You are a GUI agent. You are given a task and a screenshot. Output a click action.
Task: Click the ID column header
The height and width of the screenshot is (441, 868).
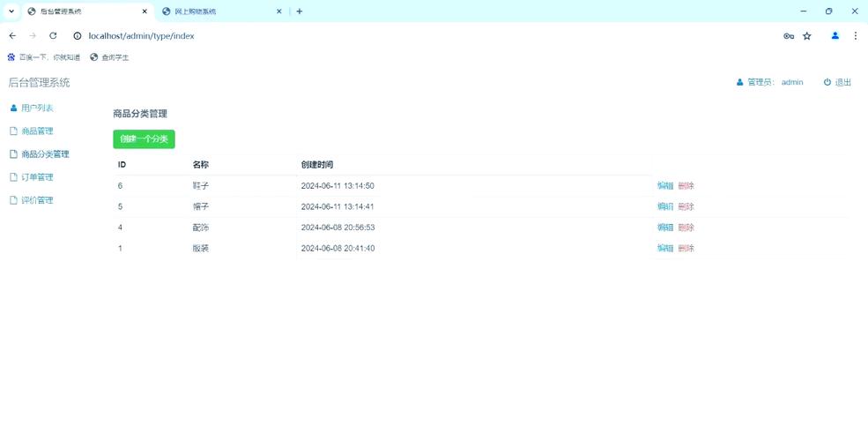coord(122,165)
